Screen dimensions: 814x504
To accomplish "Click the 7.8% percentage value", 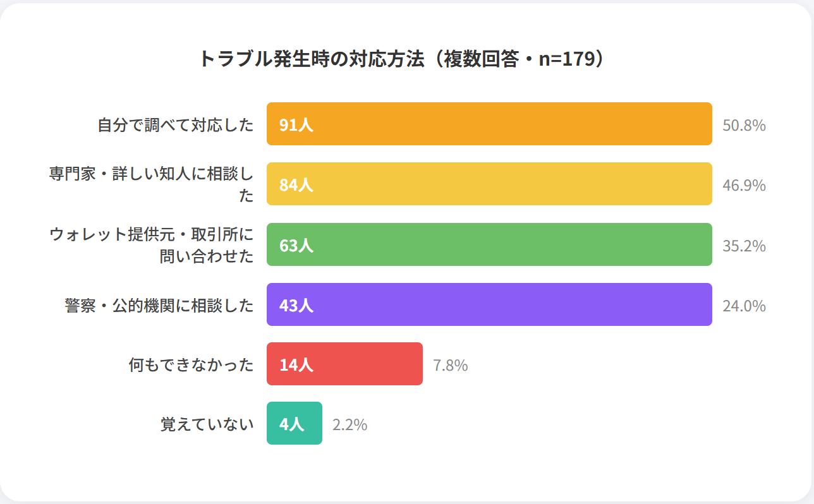I will click(450, 365).
